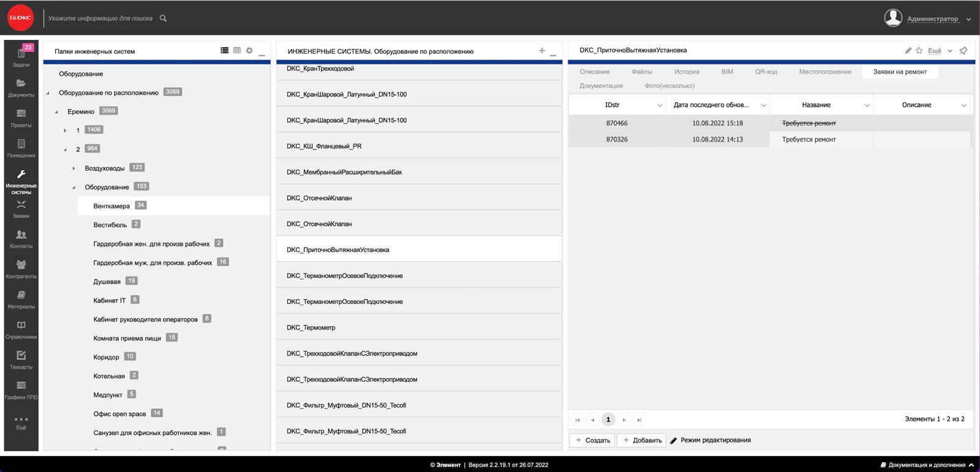Go to last page in pagination

coord(639,420)
